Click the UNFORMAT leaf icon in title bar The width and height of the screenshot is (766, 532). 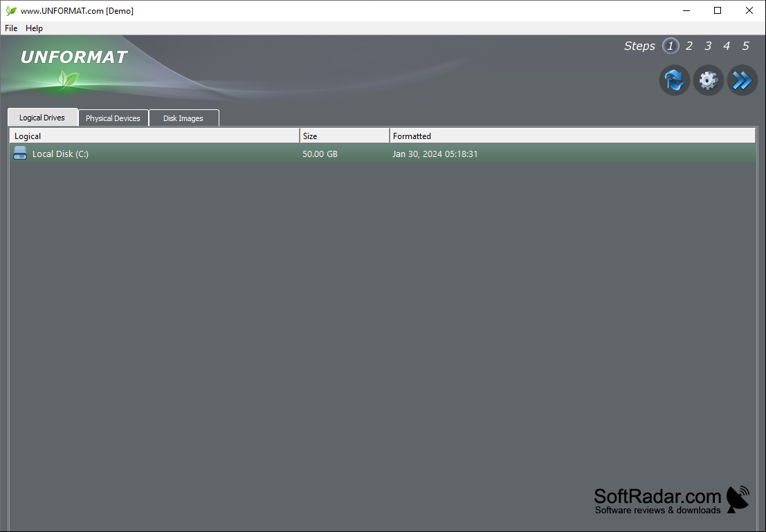[x=11, y=11]
